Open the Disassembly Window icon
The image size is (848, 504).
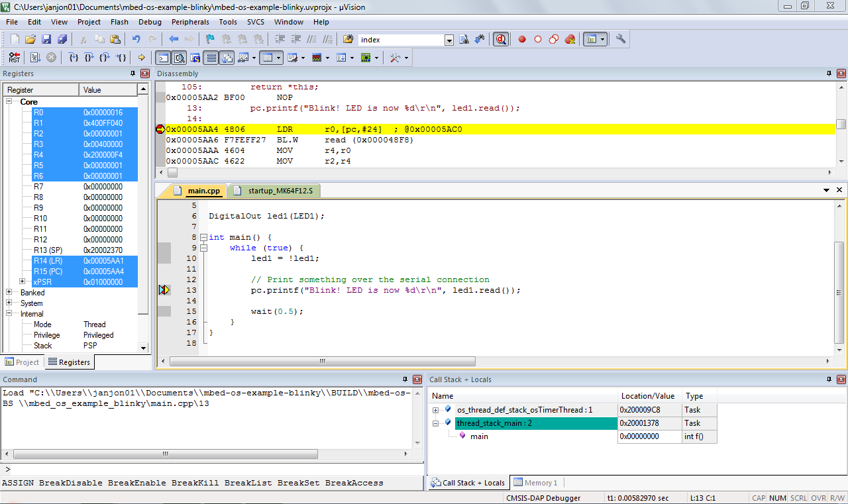[179, 58]
